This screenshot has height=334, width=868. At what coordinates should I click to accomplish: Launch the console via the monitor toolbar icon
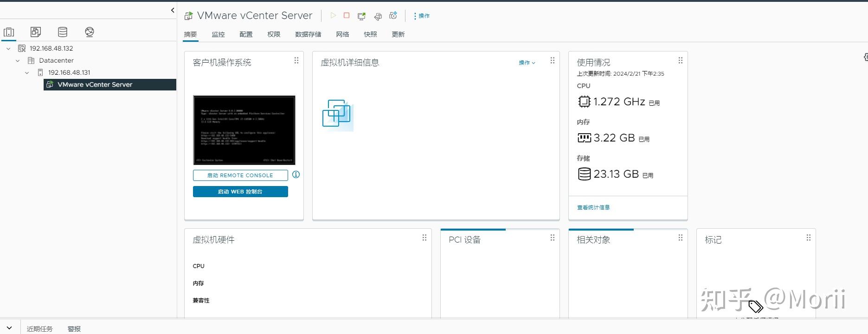tap(361, 16)
